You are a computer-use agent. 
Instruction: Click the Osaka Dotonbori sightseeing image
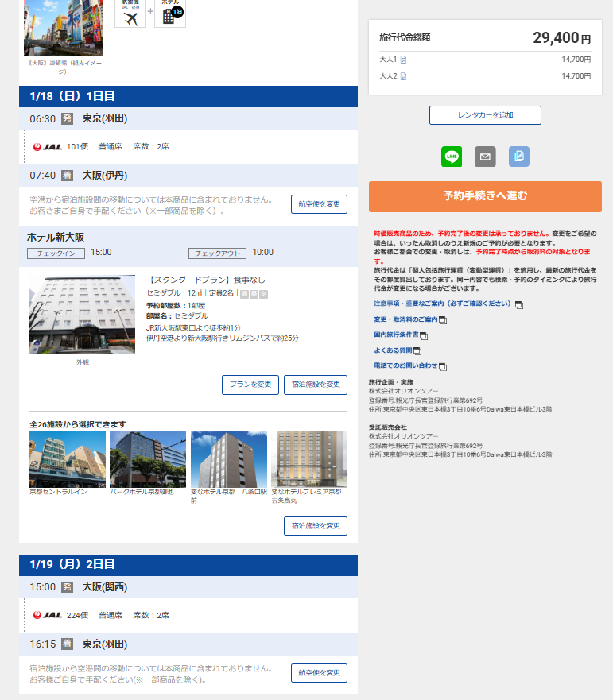pyautogui.click(x=64, y=27)
